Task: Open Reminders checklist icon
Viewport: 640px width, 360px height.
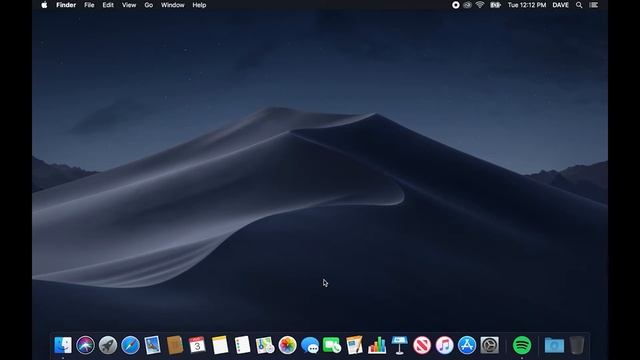Action: click(x=242, y=345)
